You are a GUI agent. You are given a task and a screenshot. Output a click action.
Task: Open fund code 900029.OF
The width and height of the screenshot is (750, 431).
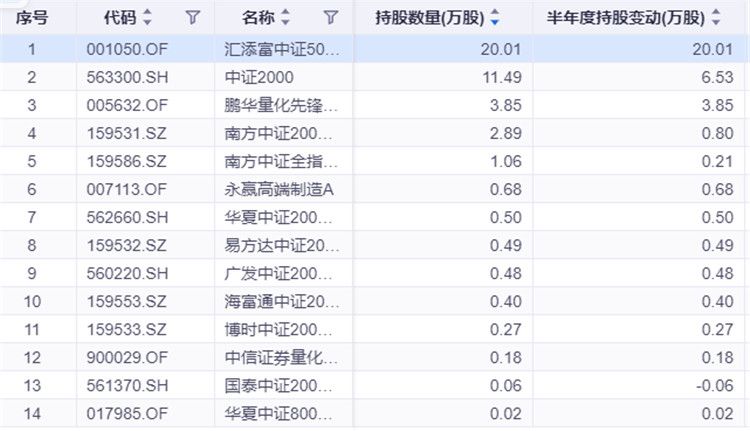tap(125, 357)
